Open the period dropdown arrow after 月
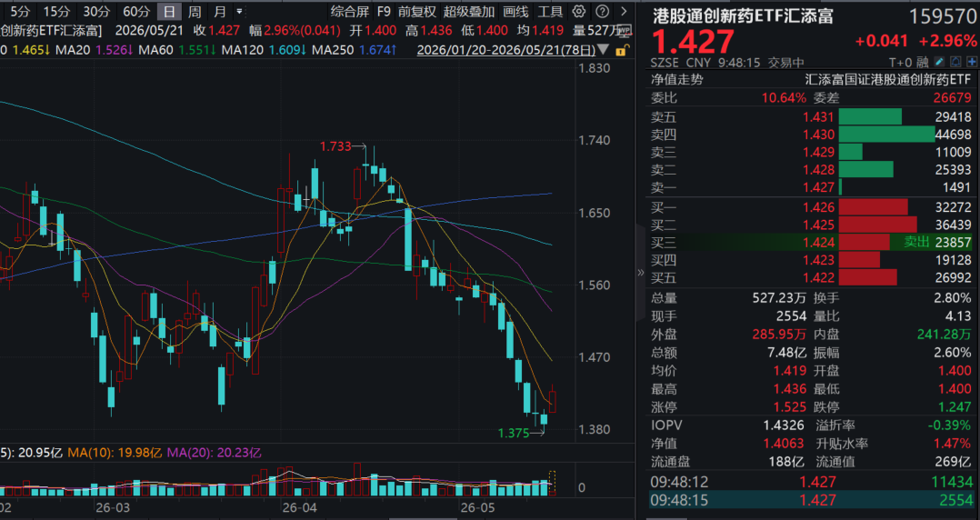Image resolution: width=980 pixels, height=520 pixels. [239, 11]
